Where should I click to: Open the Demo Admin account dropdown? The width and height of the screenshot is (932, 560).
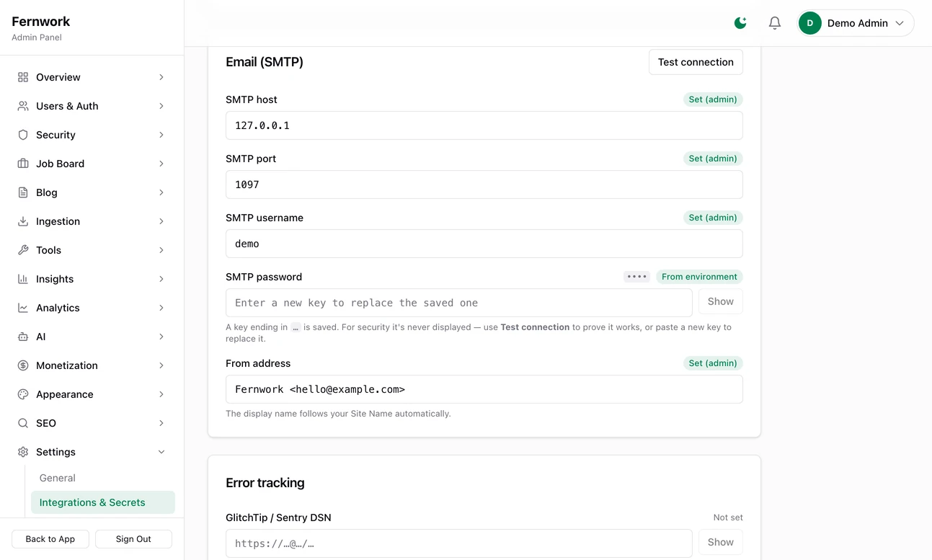tap(856, 23)
